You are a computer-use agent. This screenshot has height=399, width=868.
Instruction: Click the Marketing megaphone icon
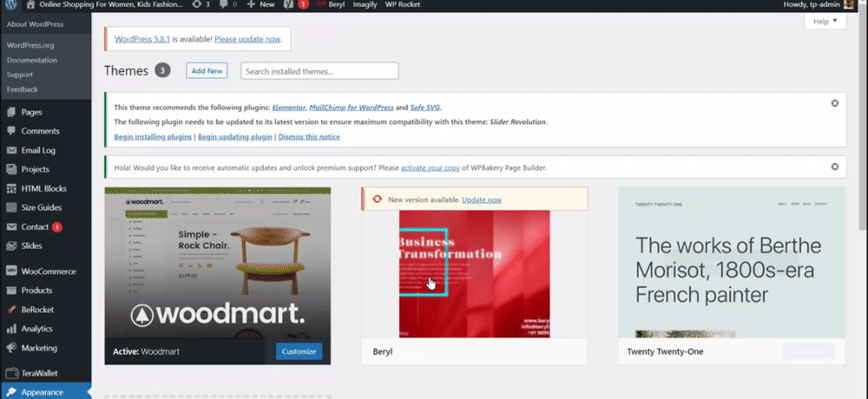click(11, 348)
